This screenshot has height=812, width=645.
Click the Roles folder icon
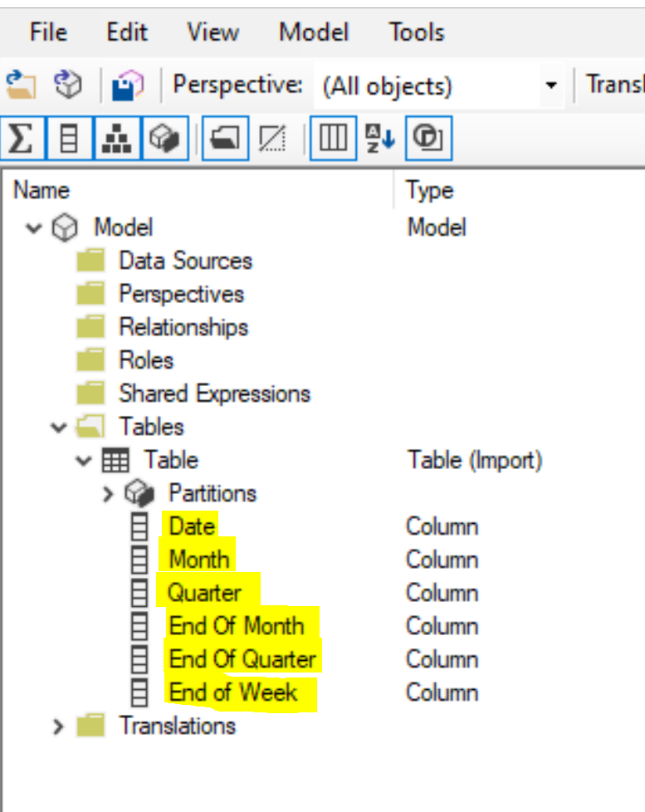91,360
